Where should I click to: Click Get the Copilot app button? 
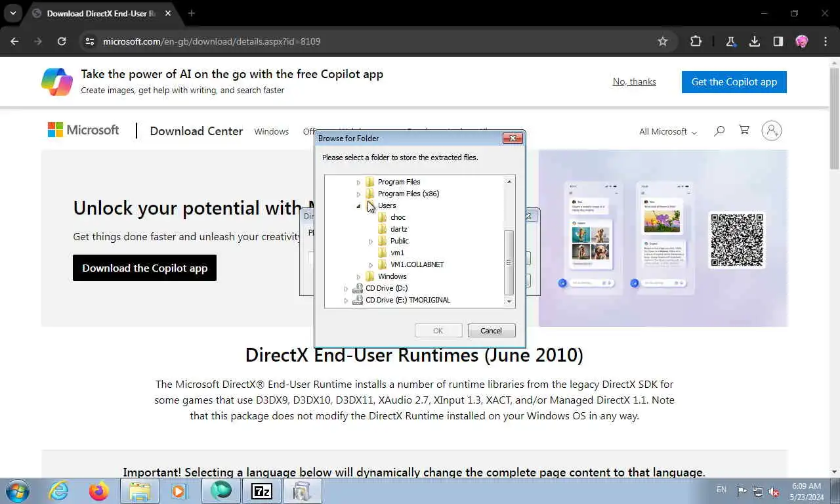pyautogui.click(x=734, y=82)
